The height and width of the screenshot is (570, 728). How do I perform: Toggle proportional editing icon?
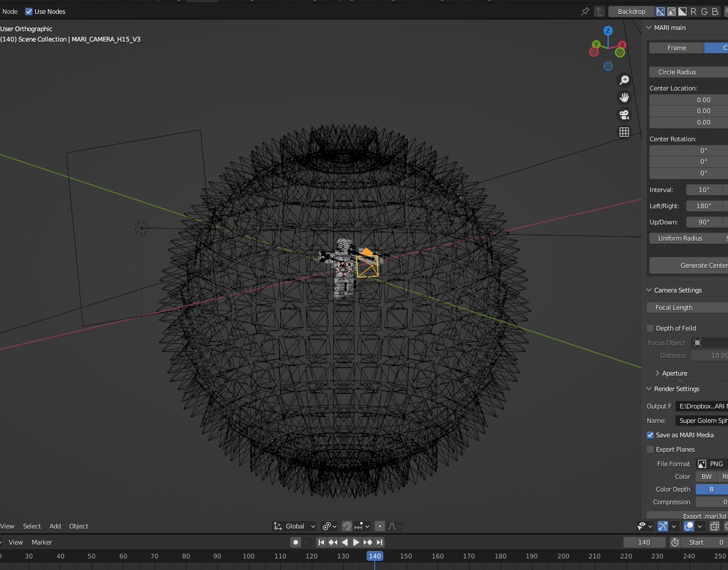point(380,526)
